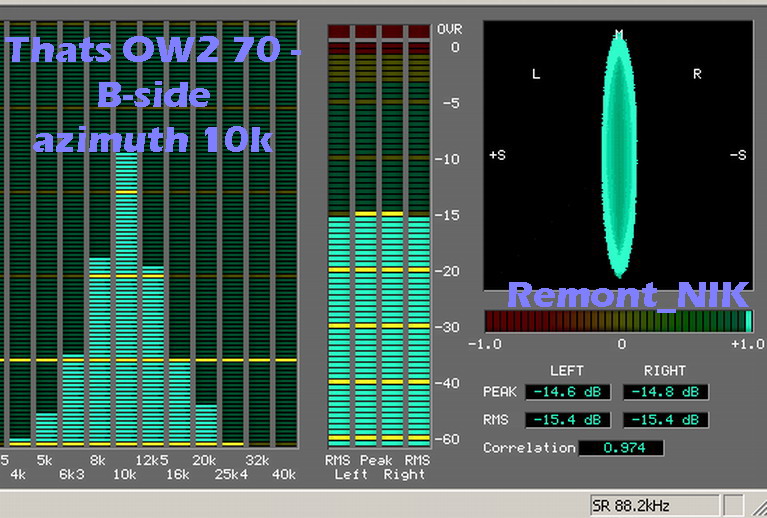Click the 20k frequency band bar
This screenshot has width=767, height=518.
coord(205,424)
